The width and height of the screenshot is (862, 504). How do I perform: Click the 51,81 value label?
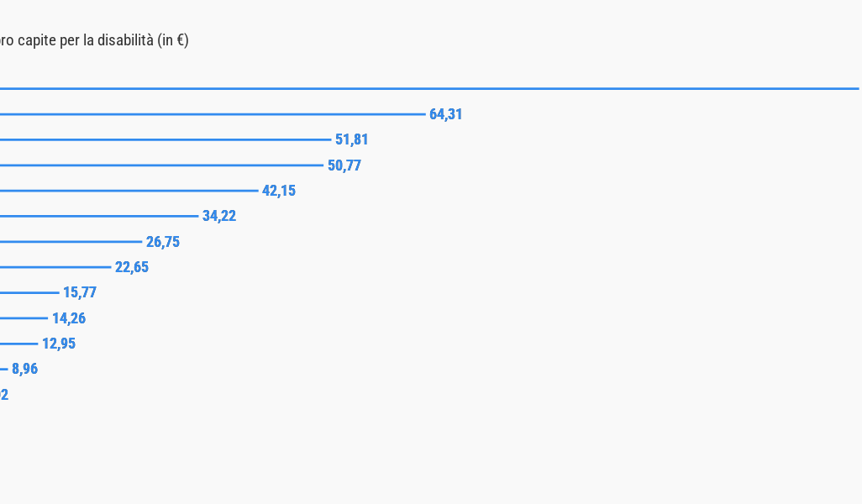(x=352, y=139)
